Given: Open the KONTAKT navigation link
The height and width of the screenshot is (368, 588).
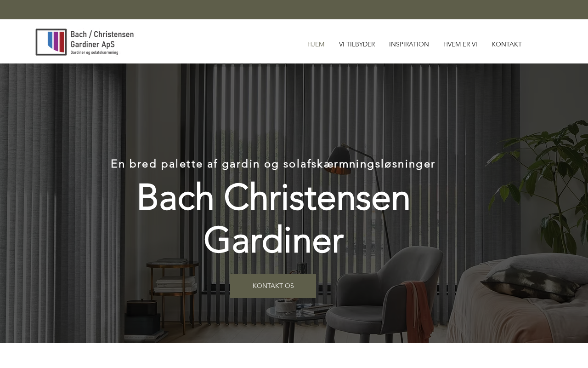Looking at the screenshot, I should click(507, 44).
